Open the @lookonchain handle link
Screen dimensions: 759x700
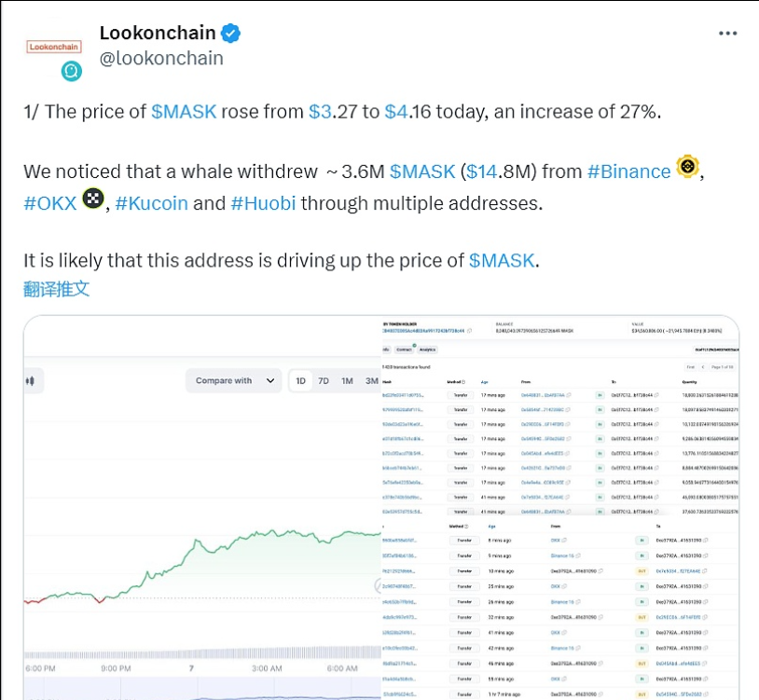[x=161, y=58]
